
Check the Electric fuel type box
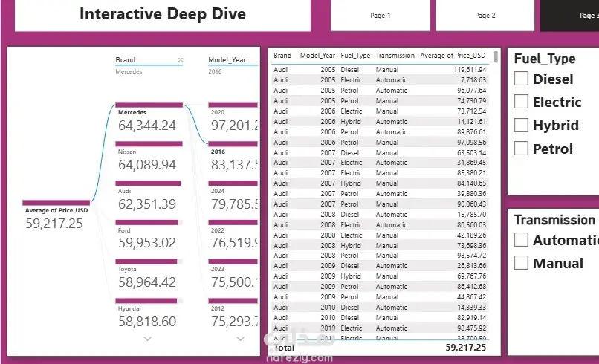[x=521, y=102]
